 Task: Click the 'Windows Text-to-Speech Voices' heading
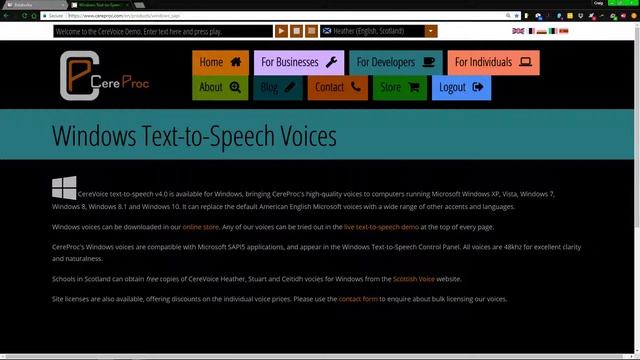tap(194, 136)
